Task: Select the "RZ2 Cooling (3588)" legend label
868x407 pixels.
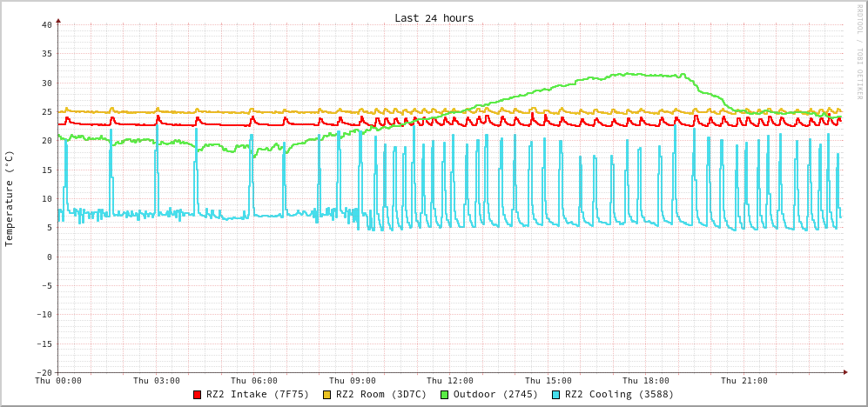Action: (x=619, y=395)
